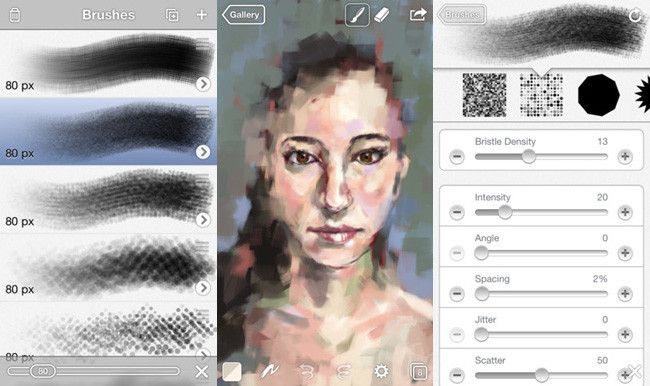
Task: Open the share/export icon
Action: tap(418, 15)
